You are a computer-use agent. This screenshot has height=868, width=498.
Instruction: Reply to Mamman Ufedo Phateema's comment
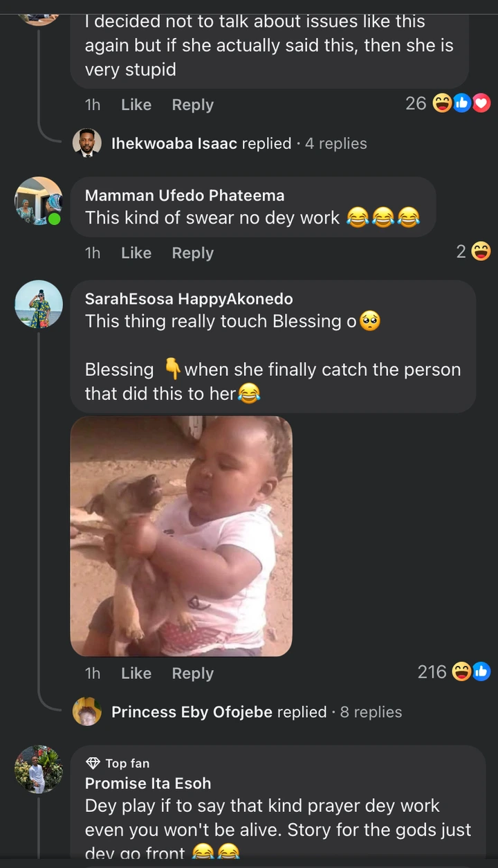(x=192, y=253)
